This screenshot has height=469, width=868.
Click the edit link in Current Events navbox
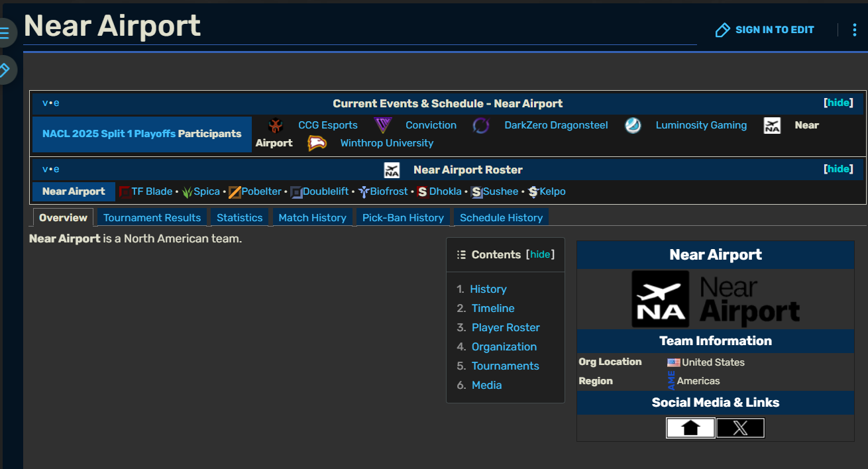pyautogui.click(x=56, y=103)
